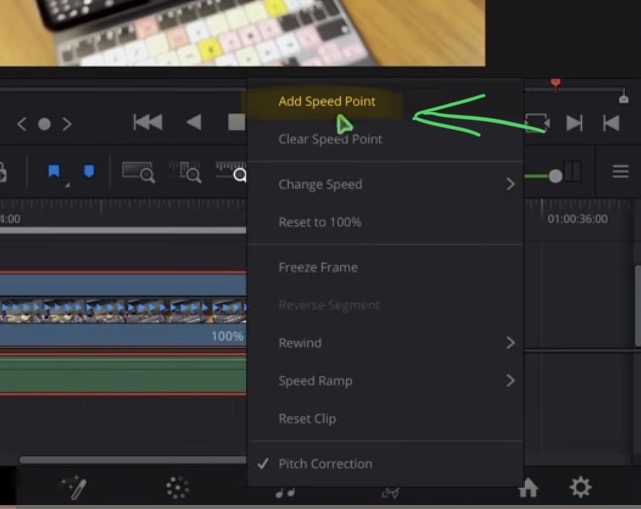
Task: Choose Add Speed Point from menu
Action: (x=326, y=101)
